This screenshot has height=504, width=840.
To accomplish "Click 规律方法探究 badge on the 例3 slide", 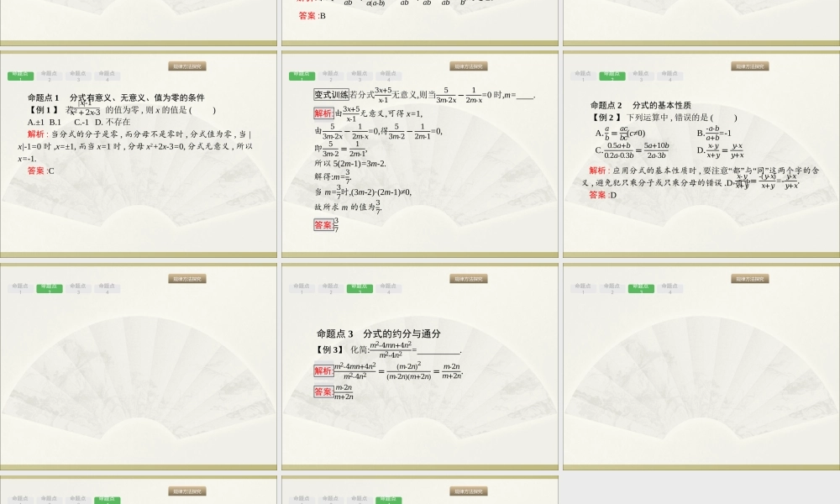I will [470, 278].
